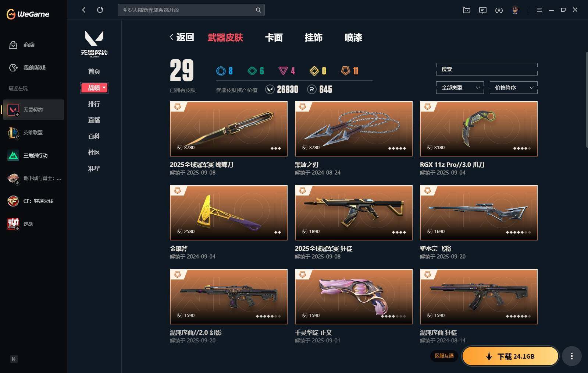Open the 商店 store icon
Image resolution: width=588 pixels, height=373 pixels.
pyautogui.click(x=13, y=45)
